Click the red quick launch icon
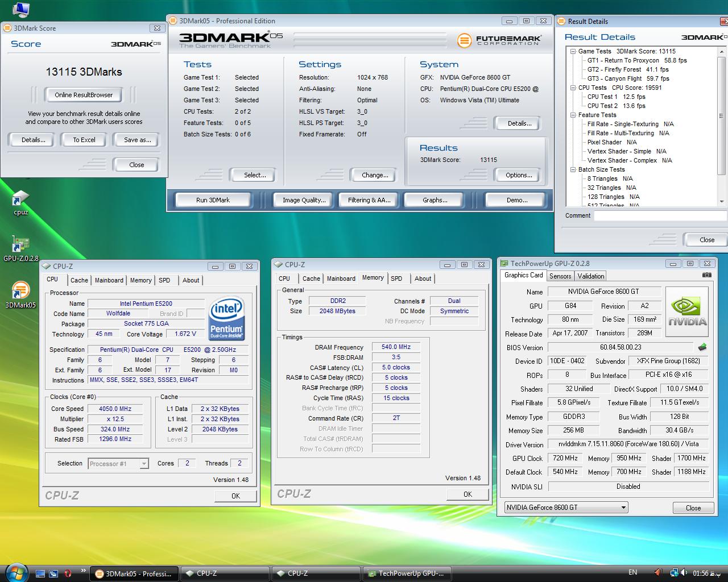728x582 pixels. (x=68, y=573)
